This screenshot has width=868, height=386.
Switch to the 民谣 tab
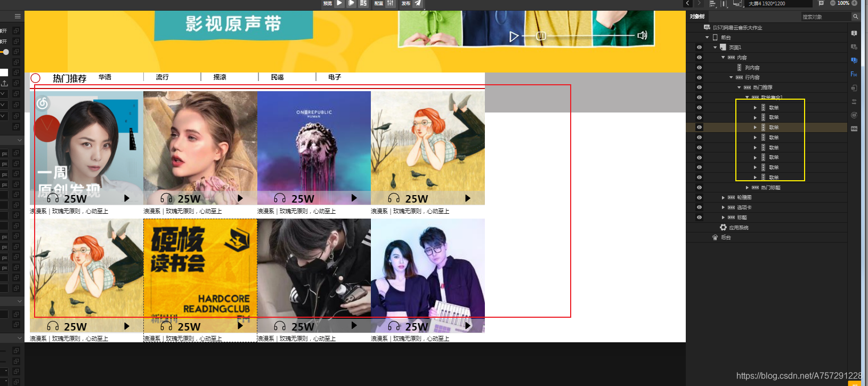pyautogui.click(x=278, y=77)
